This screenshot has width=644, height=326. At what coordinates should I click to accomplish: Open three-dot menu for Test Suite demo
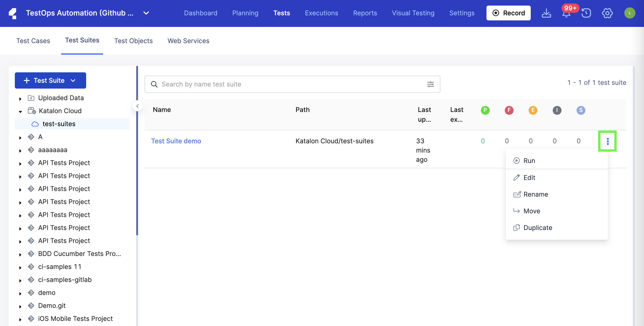point(607,141)
